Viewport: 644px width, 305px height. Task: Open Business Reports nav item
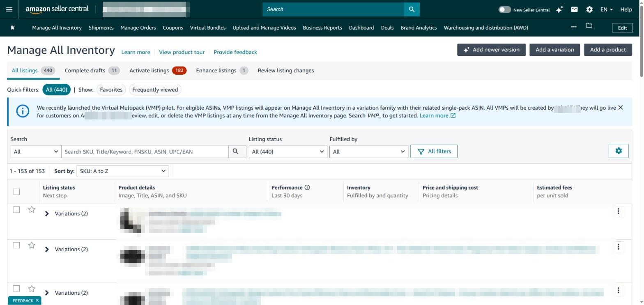point(322,28)
